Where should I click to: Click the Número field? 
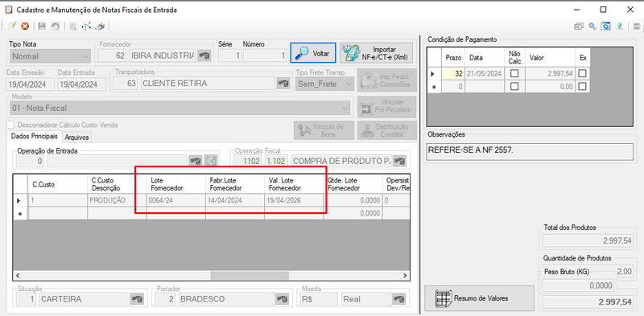[265, 55]
